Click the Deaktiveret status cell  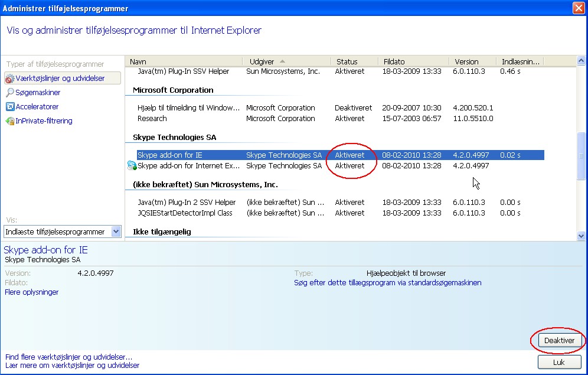point(353,108)
